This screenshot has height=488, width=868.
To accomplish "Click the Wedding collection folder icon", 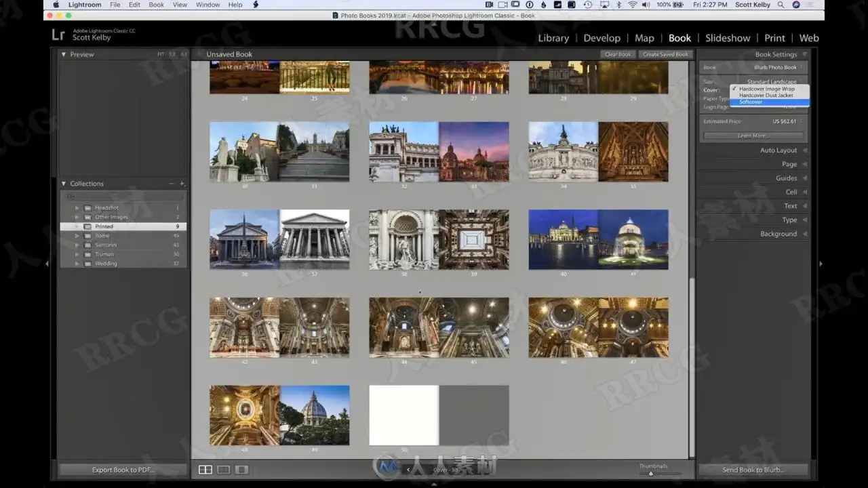I will coord(88,264).
